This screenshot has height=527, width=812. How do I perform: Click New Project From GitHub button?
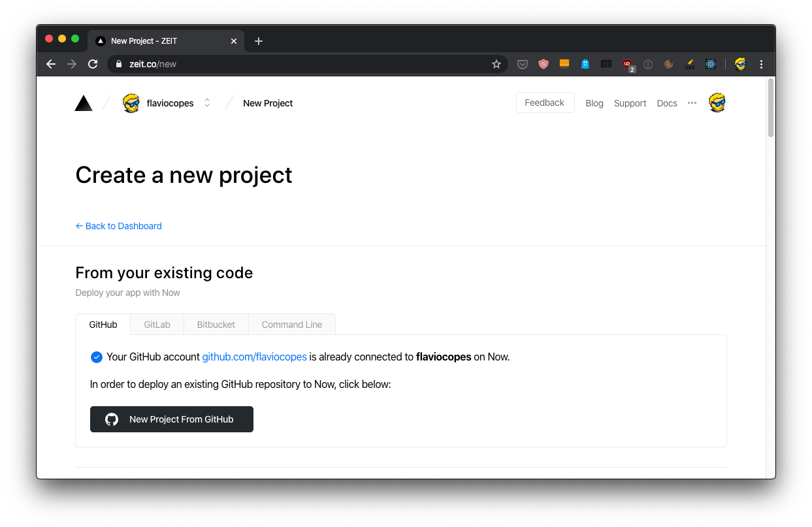coord(172,419)
